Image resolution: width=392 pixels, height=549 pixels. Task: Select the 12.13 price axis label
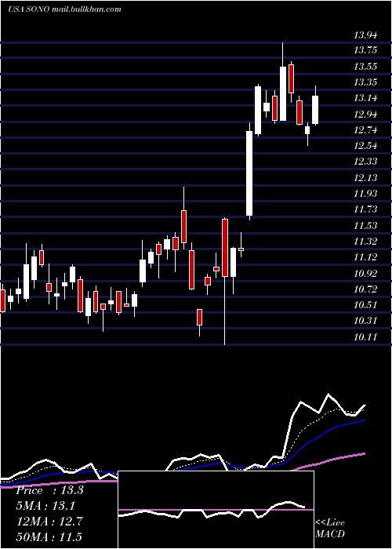click(365, 177)
